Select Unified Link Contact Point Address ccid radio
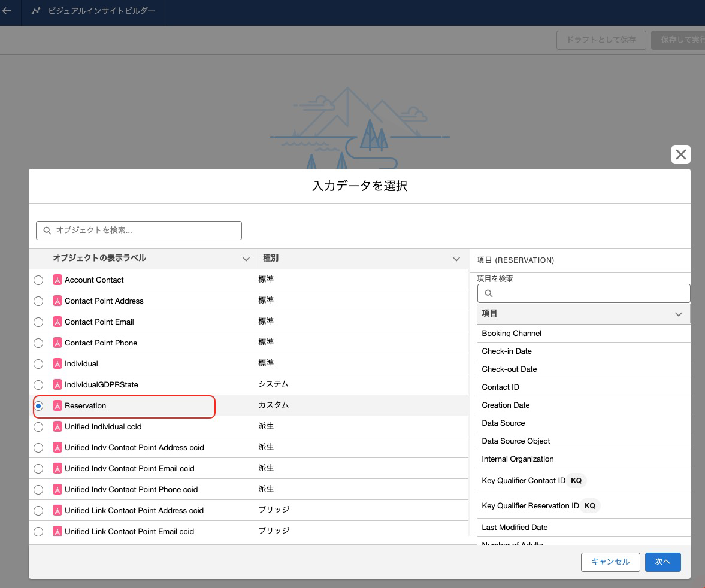Viewport: 705px width, 588px height. (39, 511)
